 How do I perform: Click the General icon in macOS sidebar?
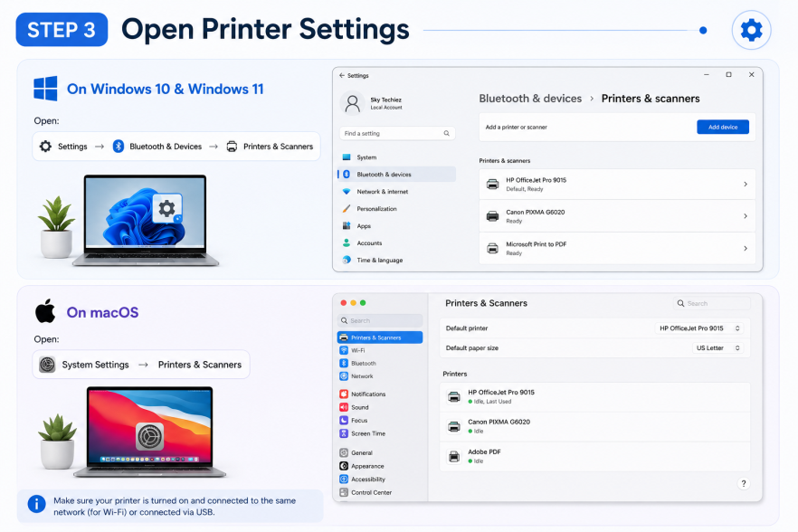[x=344, y=452]
